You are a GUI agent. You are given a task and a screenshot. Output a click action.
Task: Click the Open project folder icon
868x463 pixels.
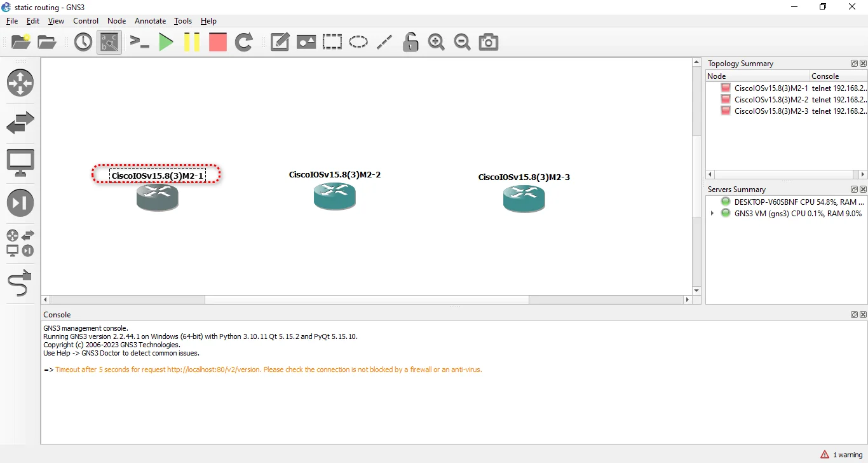tap(47, 42)
